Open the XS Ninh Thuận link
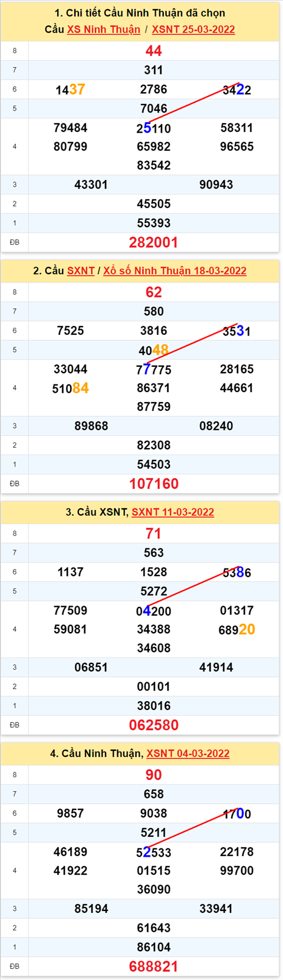Viewport: 283px width, 980px height. click(104, 29)
